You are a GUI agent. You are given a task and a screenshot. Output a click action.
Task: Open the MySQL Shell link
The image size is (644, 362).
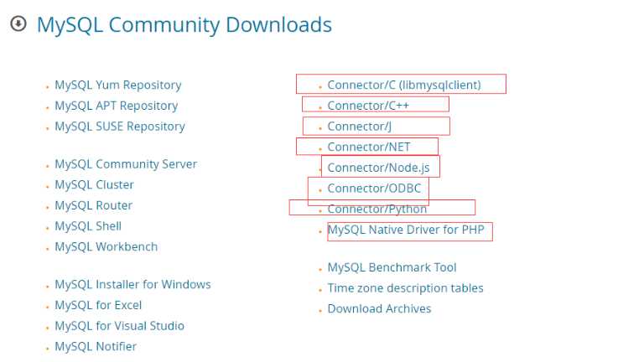(x=88, y=226)
